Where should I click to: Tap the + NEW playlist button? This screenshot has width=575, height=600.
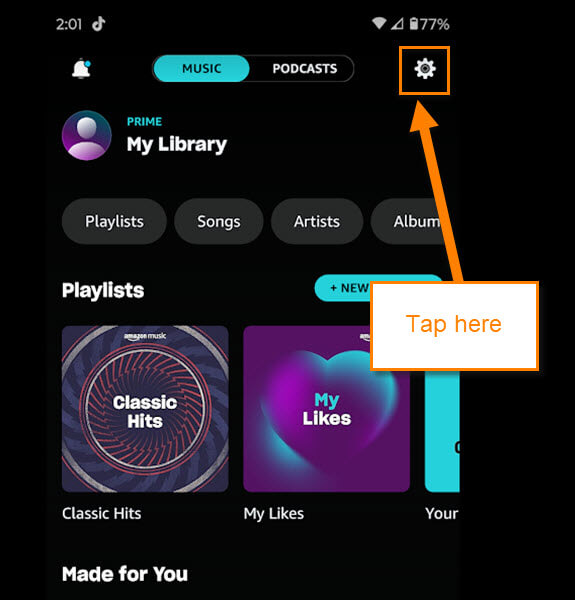point(343,288)
